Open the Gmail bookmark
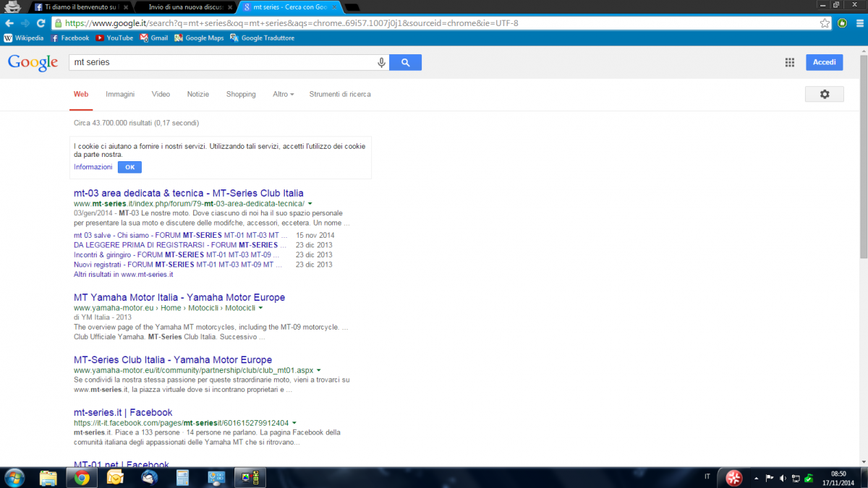The height and width of the screenshot is (488, 868). coord(154,38)
